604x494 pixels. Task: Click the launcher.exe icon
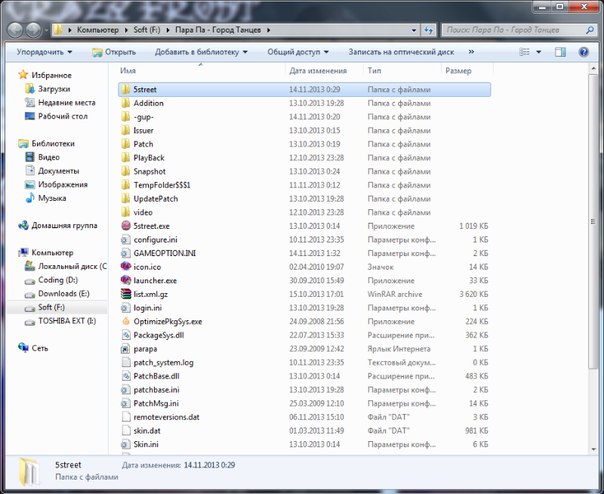pos(126,280)
